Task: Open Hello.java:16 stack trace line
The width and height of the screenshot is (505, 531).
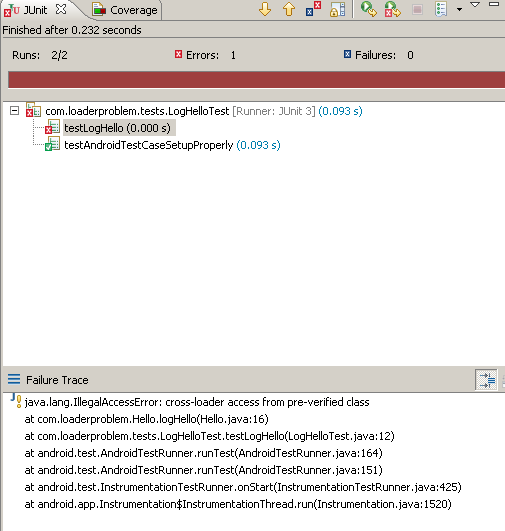Action: click(x=146, y=419)
